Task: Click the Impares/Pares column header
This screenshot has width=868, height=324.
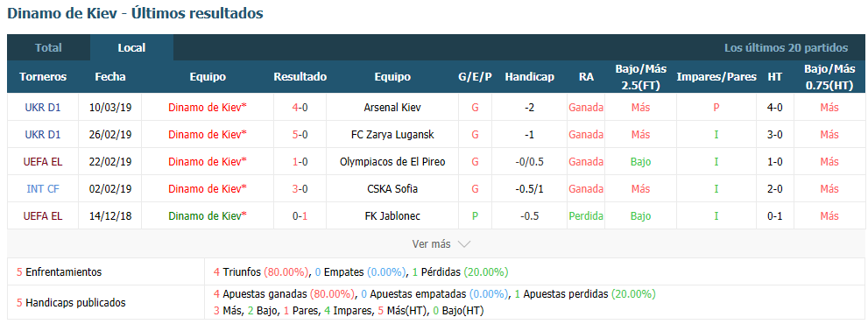Action: (716, 77)
